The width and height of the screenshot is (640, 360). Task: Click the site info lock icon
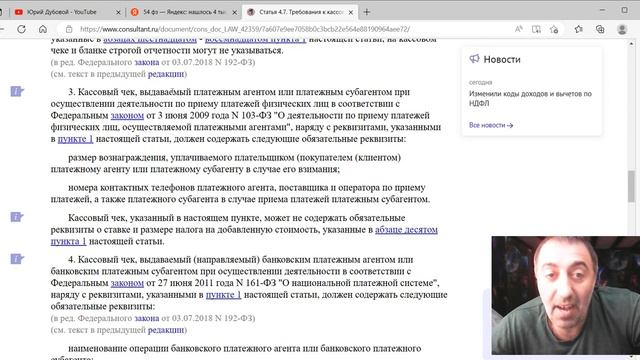(69, 29)
